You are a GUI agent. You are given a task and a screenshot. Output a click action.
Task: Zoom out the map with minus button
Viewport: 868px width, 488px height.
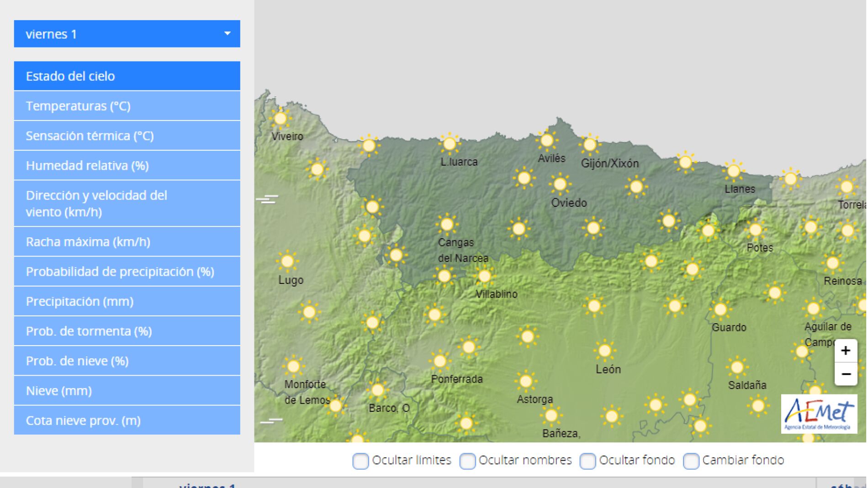pyautogui.click(x=846, y=374)
